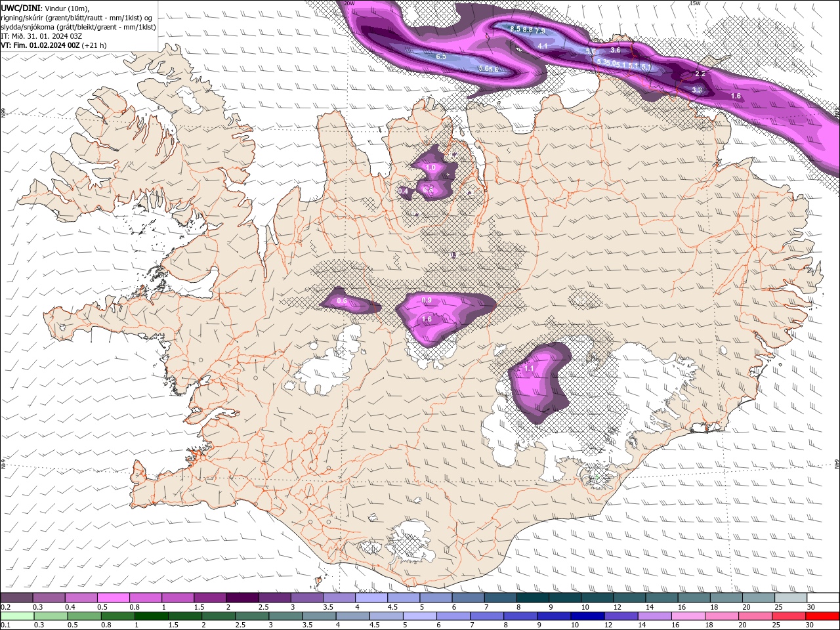Click the darkest green swatch labeled 1 in the bottom row
This screenshot has height=630, width=840.
(151, 616)
